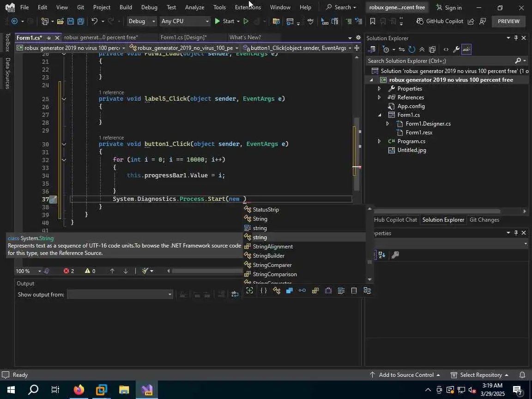This screenshot has width=532, height=399.
Task: Select Untitled.jpg in Solution Explorer
Action: pyautogui.click(x=411, y=150)
